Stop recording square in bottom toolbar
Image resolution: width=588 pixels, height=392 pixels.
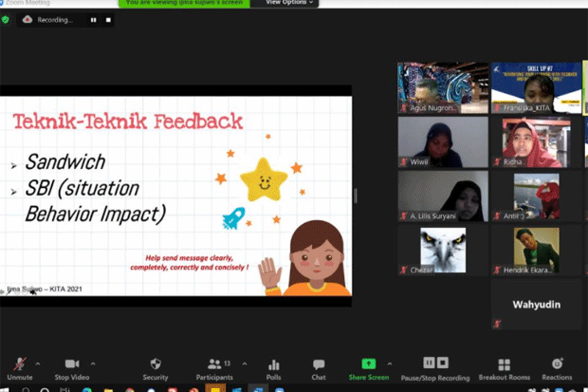click(x=443, y=363)
